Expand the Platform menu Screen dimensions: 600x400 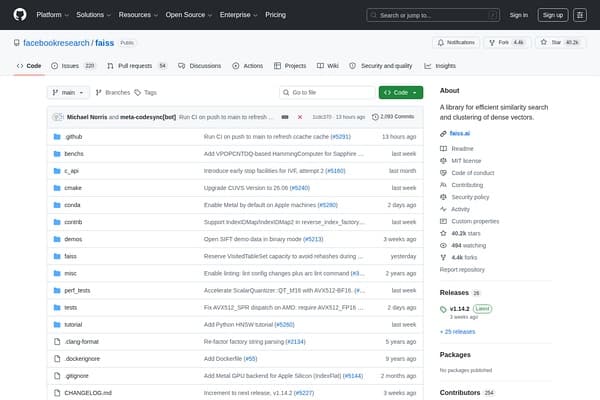point(52,15)
